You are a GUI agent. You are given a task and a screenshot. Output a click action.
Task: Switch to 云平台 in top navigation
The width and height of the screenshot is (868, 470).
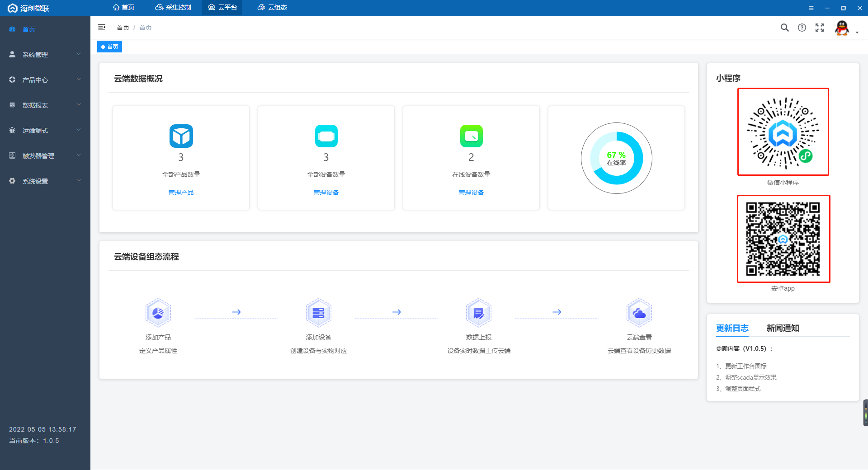coord(222,8)
